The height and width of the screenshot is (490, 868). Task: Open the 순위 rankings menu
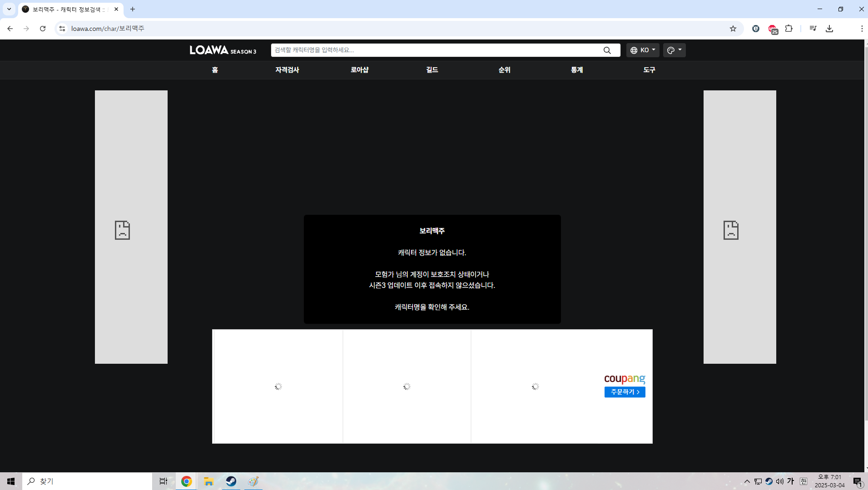504,70
